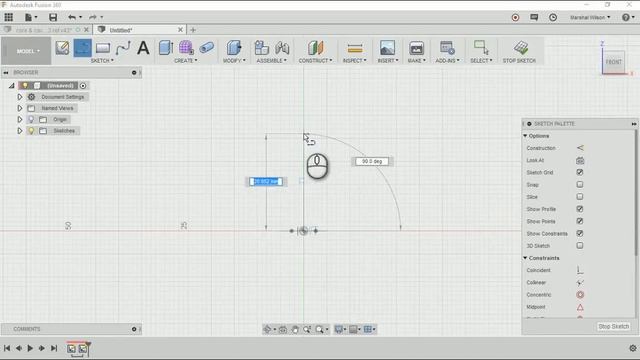Play the timeline with the play button

point(30,348)
